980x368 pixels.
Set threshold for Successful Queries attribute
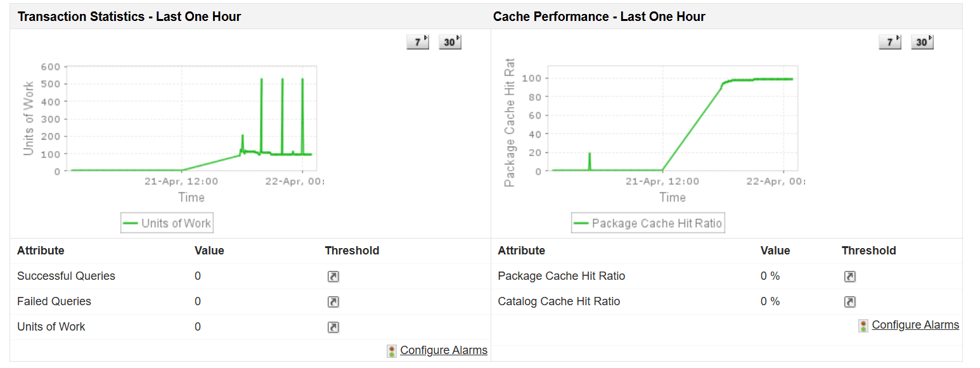333,276
